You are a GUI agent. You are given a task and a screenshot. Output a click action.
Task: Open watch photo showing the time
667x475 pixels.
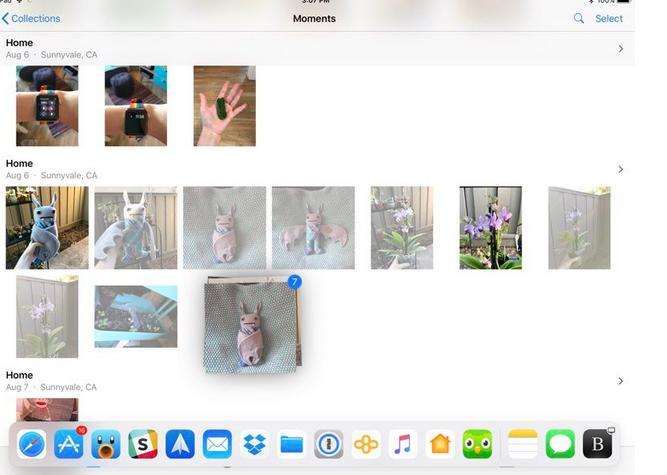click(136, 106)
